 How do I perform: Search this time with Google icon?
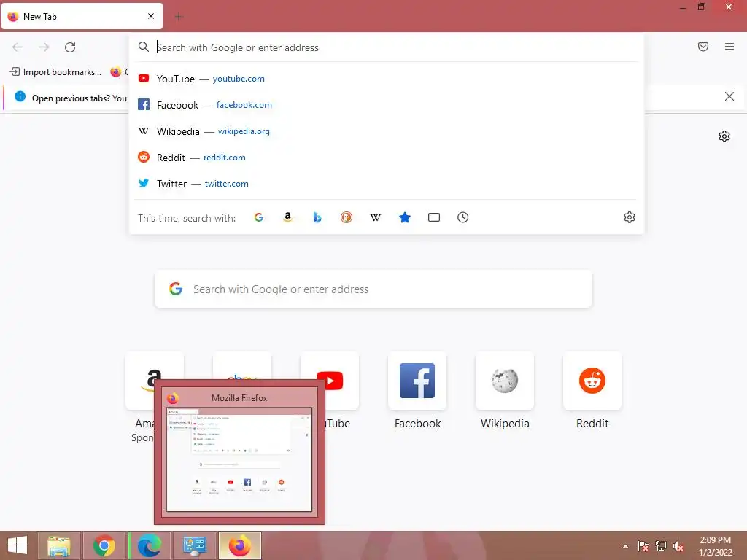tap(259, 217)
